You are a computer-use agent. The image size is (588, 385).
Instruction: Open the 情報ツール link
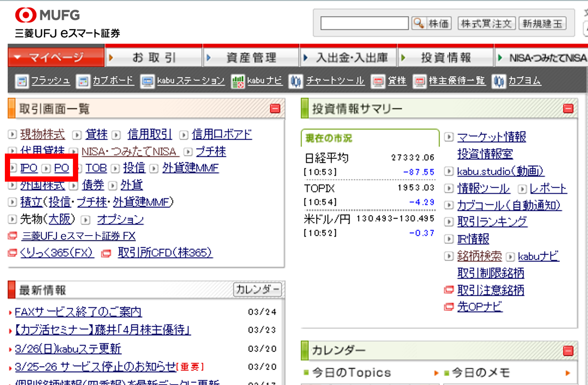(483, 188)
